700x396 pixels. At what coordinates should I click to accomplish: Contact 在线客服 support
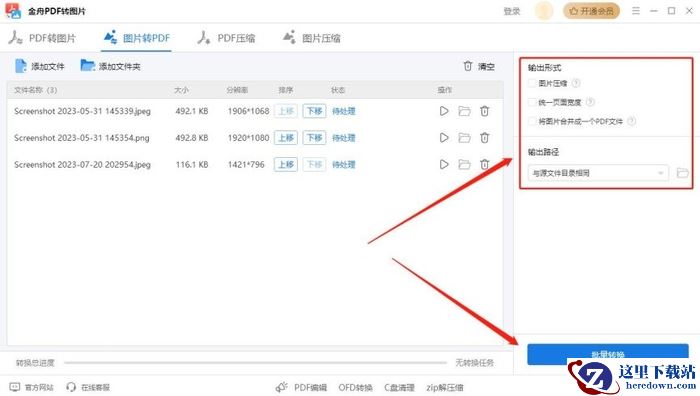click(x=88, y=387)
